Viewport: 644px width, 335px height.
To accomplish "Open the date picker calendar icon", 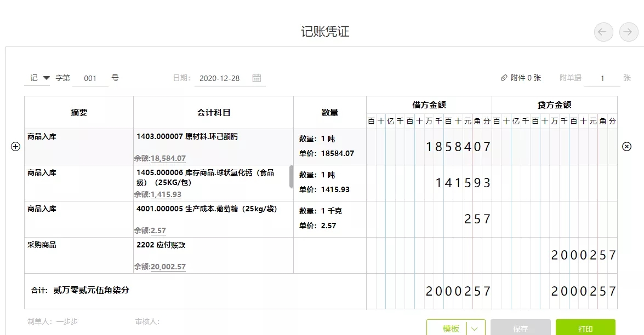I will pos(257,78).
